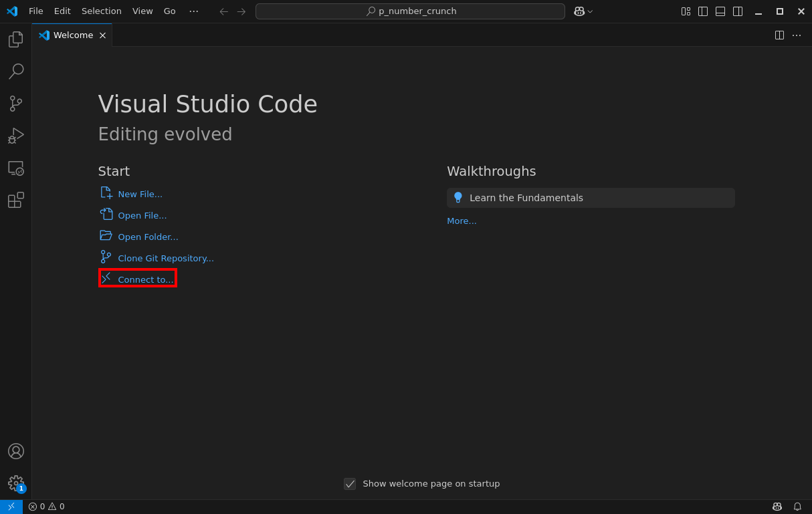The width and height of the screenshot is (812, 514).
Task: Split the editor to the right
Action: (779, 35)
